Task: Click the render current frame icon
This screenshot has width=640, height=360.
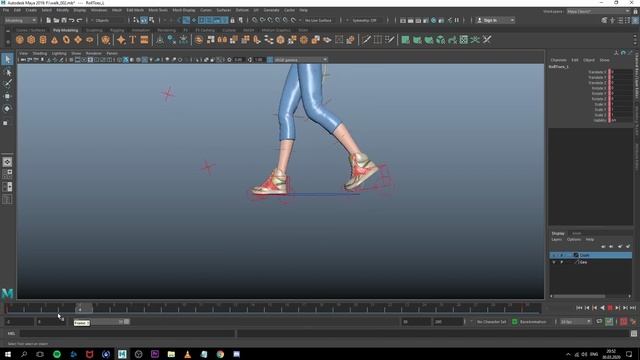Action: [x=411, y=20]
